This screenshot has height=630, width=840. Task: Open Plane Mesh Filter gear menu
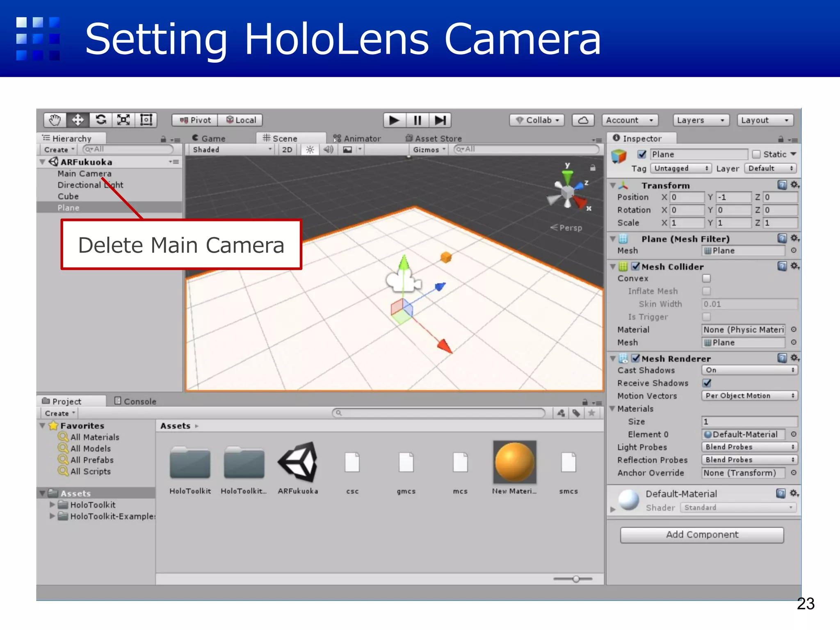(795, 238)
